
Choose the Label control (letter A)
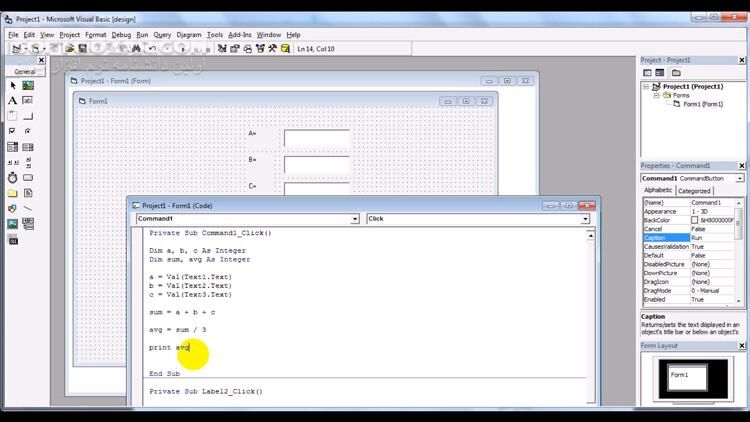coord(13,101)
